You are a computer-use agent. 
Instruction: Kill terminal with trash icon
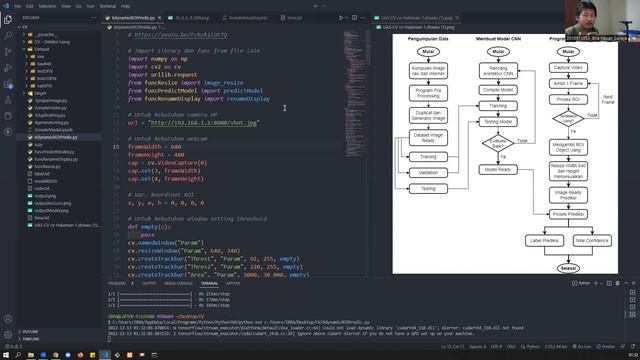[618, 283]
